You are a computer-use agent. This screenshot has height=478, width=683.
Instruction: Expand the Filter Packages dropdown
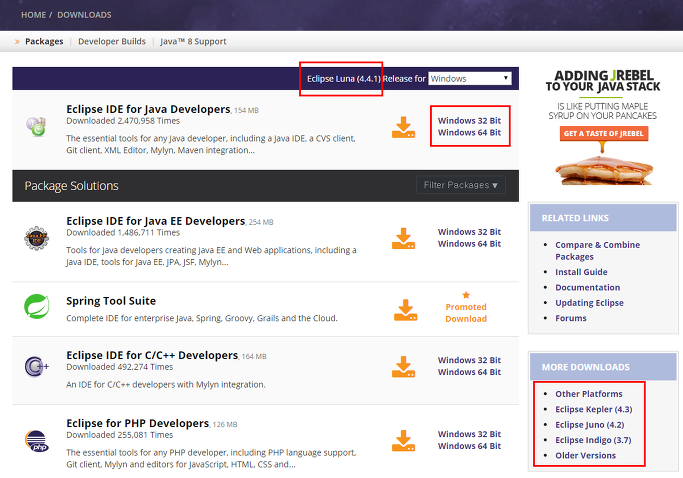pos(460,185)
